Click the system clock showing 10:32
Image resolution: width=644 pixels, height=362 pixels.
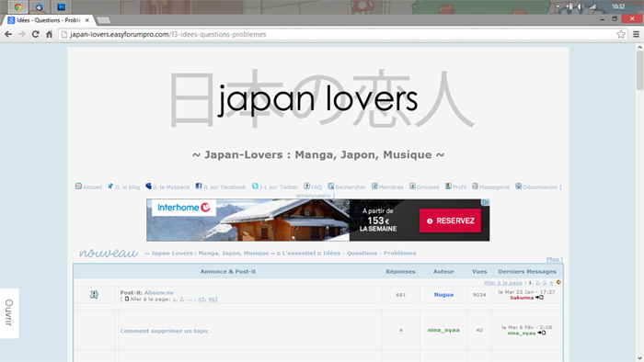pyautogui.click(x=618, y=6)
